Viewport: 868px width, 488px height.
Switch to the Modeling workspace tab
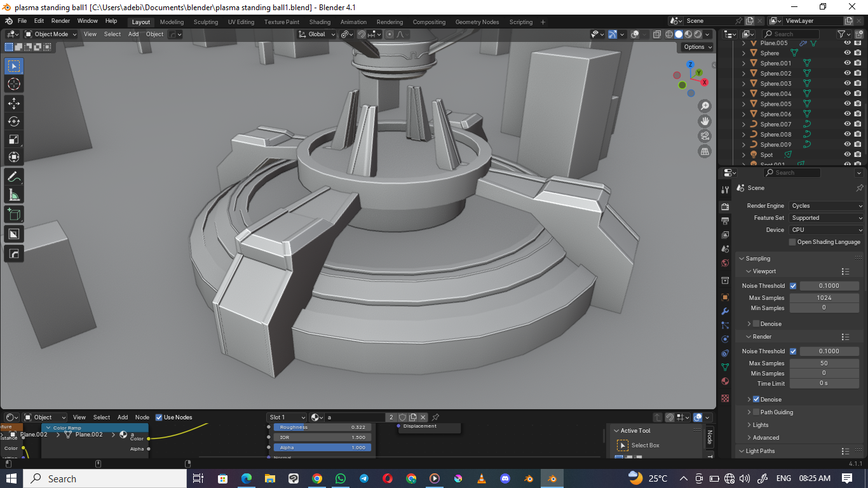(x=172, y=22)
